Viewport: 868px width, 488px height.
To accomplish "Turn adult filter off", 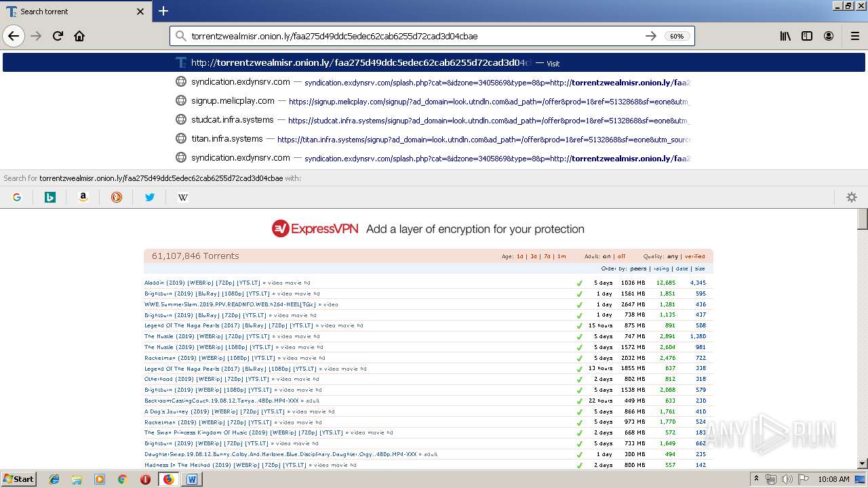I will (x=621, y=256).
